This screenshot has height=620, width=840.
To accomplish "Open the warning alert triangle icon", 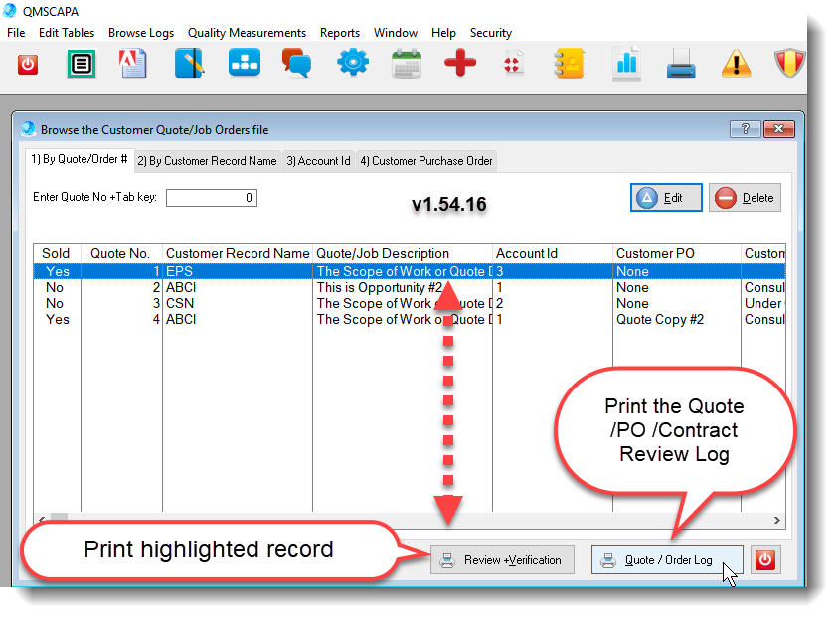I will [736, 62].
